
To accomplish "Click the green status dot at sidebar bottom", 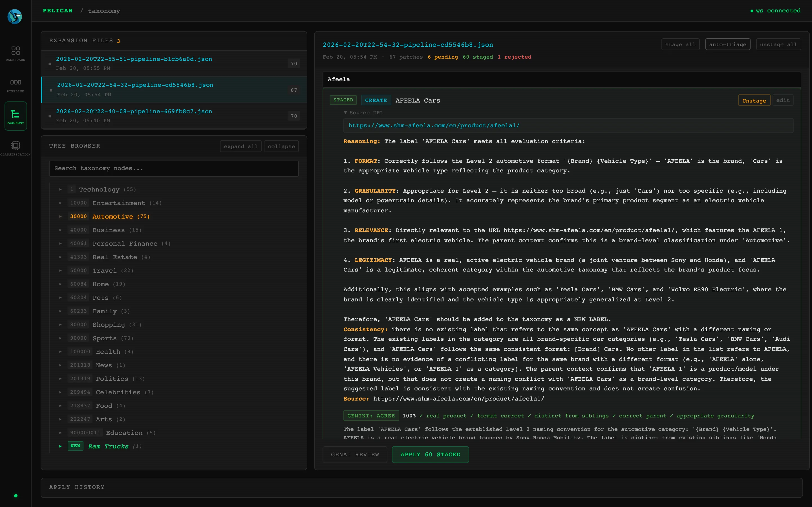I will [x=16, y=496].
